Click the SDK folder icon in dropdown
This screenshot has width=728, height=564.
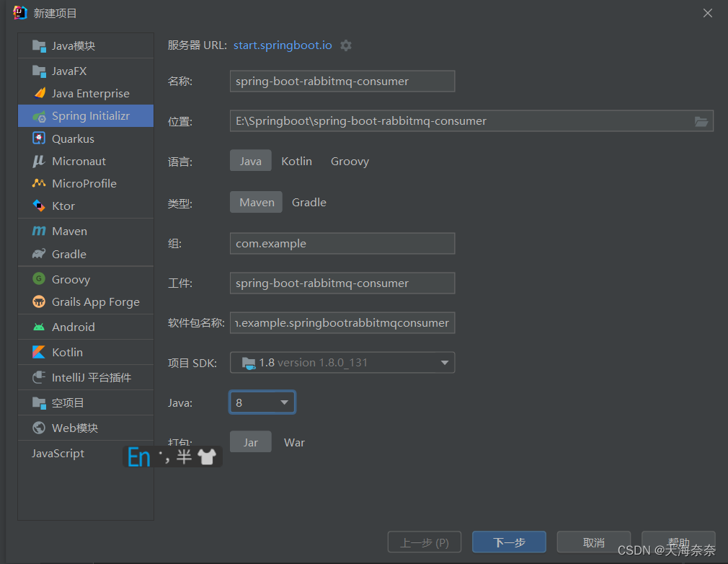coord(249,363)
